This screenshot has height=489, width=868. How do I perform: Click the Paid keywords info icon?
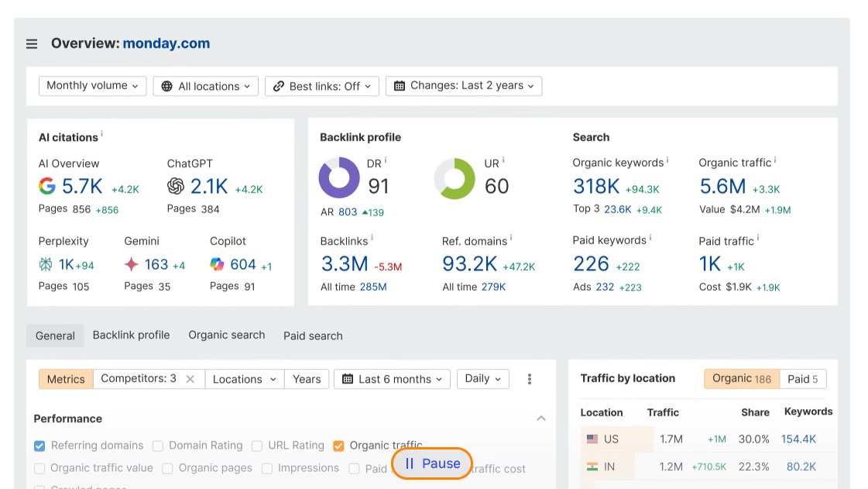click(x=650, y=237)
